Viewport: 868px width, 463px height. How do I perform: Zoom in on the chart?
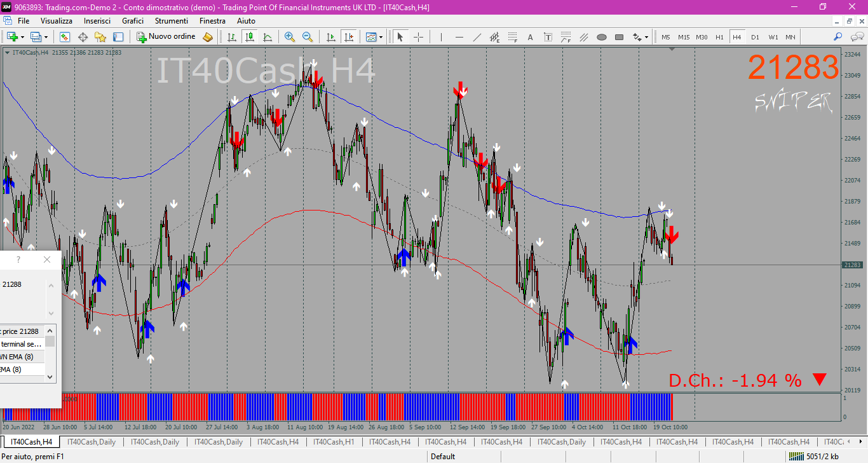coord(290,37)
